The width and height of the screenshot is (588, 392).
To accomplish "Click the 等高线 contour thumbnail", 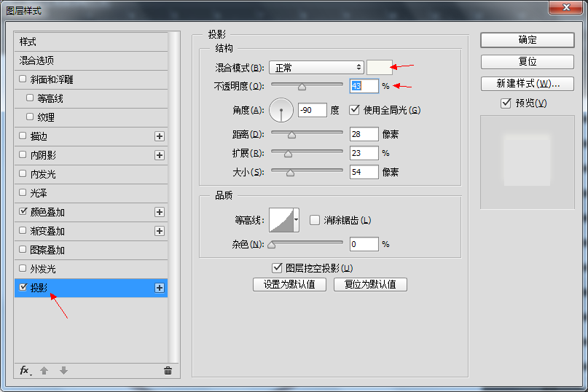I will (281, 220).
